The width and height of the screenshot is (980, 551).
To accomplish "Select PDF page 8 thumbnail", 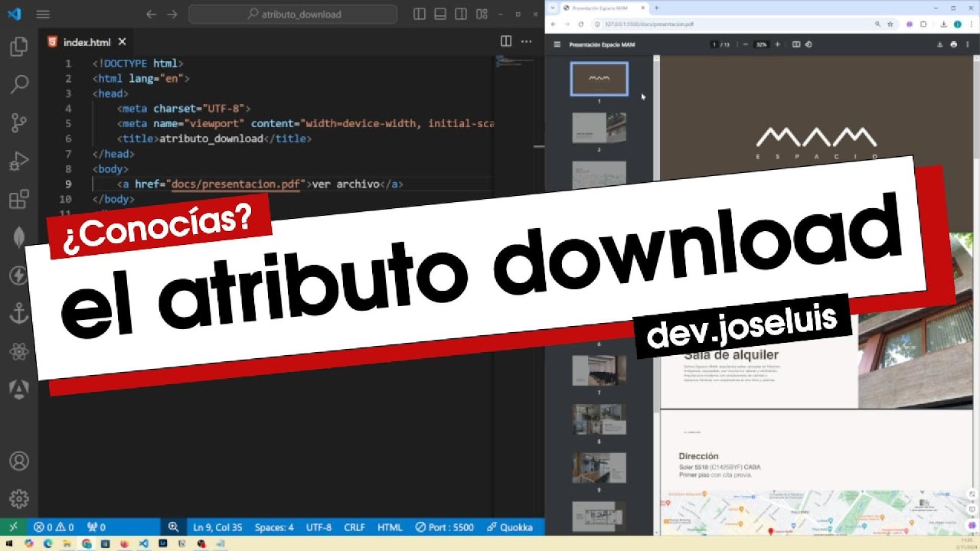I will (599, 419).
